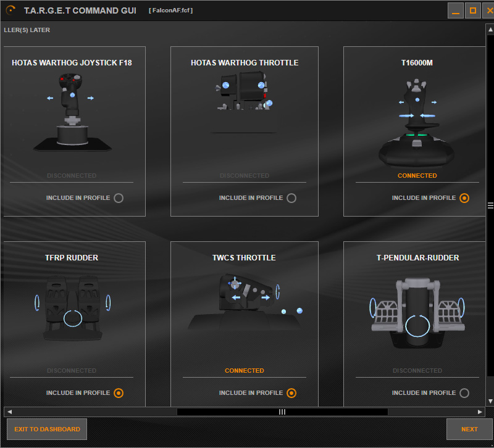This screenshot has width=494, height=448.
Task: Toggle Include in Profile for TWCS Throttle
Action: tap(291, 393)
